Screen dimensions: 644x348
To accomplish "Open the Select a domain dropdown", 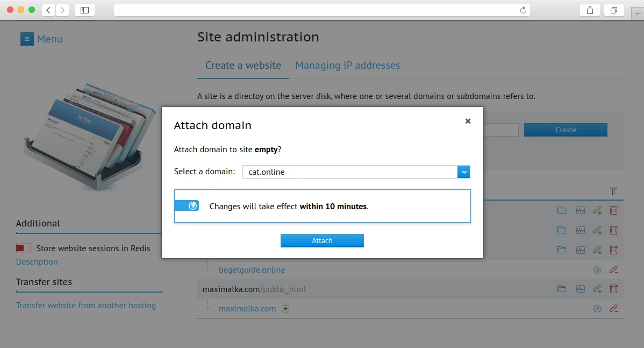I will [463, 172].
